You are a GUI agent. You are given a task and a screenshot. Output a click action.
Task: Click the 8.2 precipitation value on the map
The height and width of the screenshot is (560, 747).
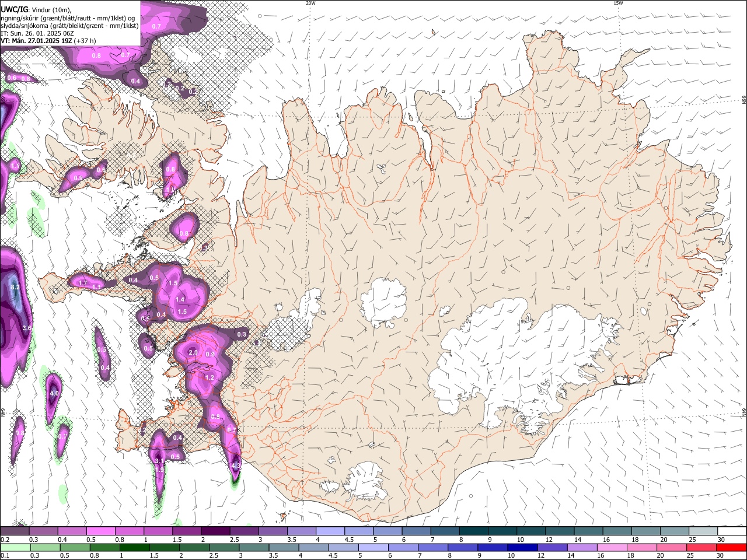click(15, 287)
